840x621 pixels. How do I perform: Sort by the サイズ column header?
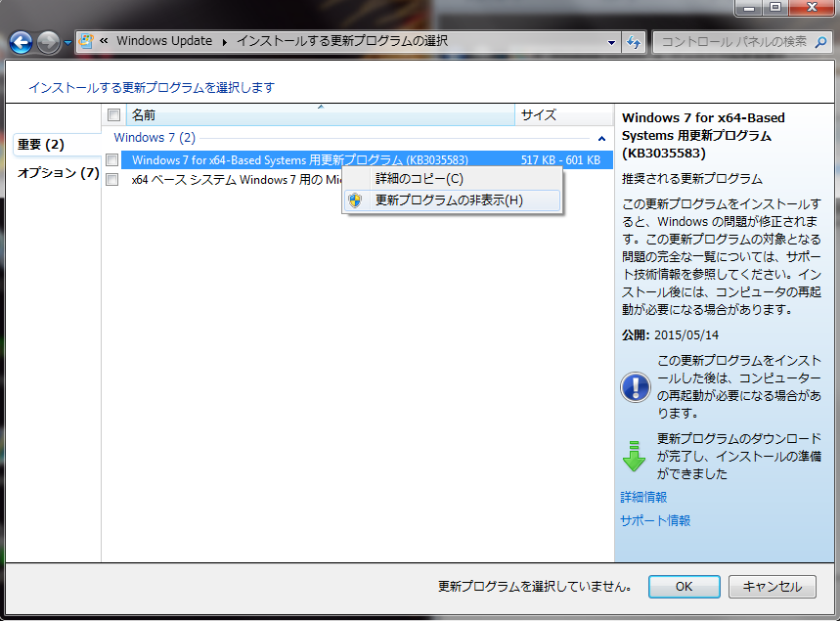click(x=564, y=114)
